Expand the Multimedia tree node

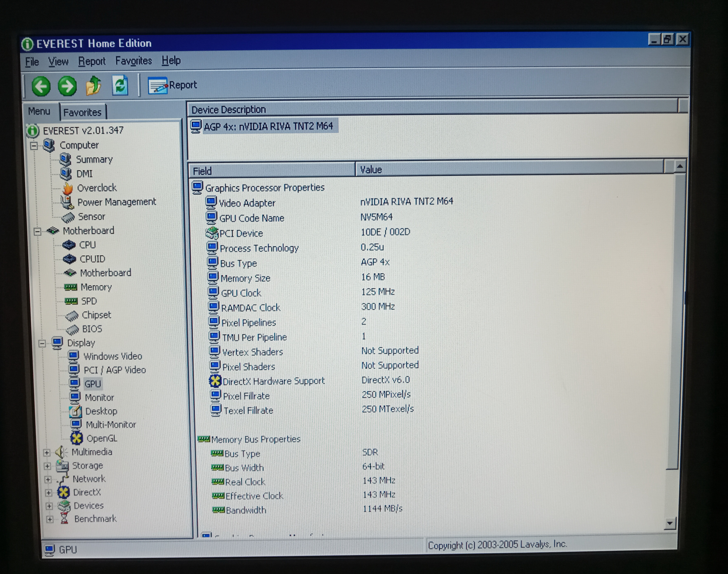pos(47,452)
